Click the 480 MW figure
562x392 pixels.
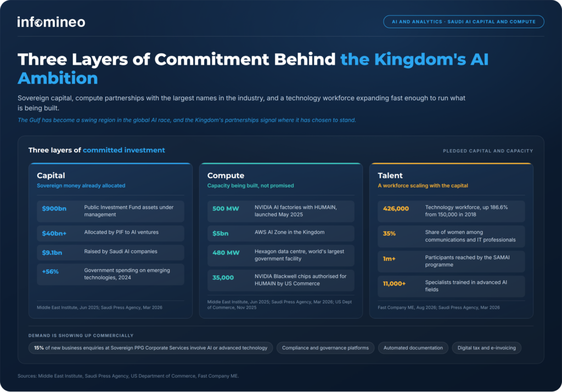(x=226, y=252)
